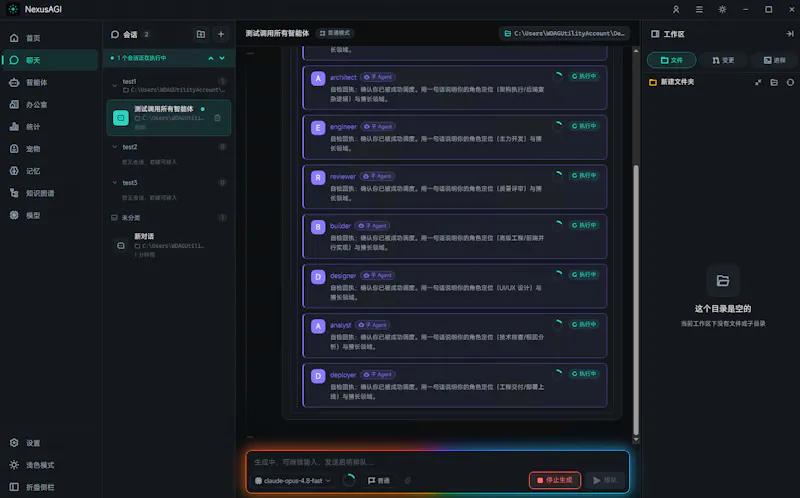The height and width of the screenshot is (498, 800).
Task: Refresh the workspace file list
Action: pos(790,82)
